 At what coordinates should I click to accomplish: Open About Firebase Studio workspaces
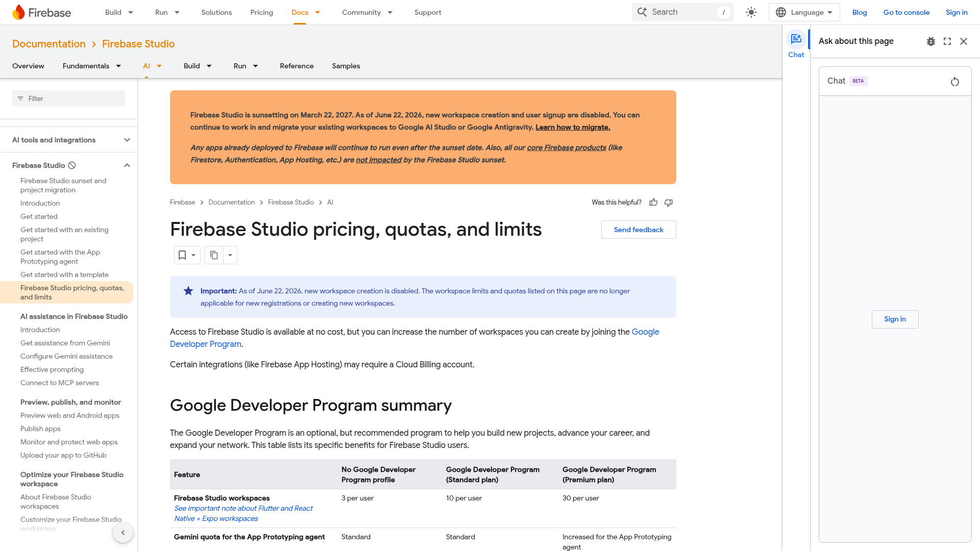point(56,502)
